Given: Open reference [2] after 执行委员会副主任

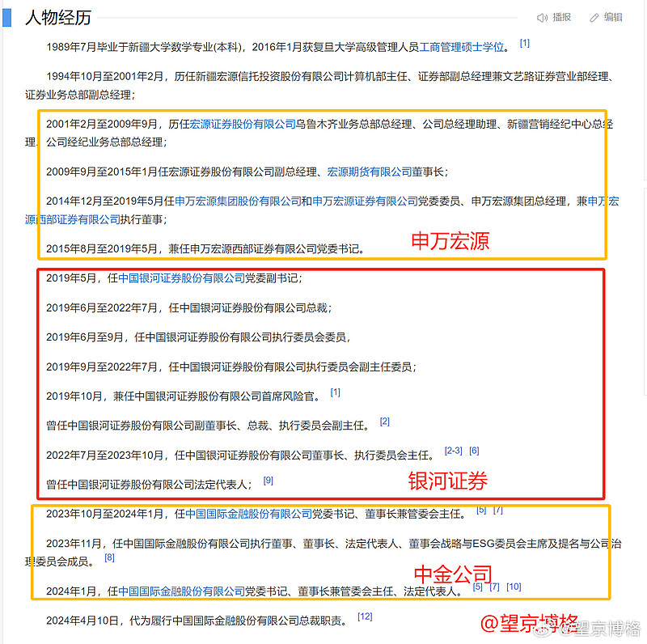Looking at the screenshot, I should 385,422.
